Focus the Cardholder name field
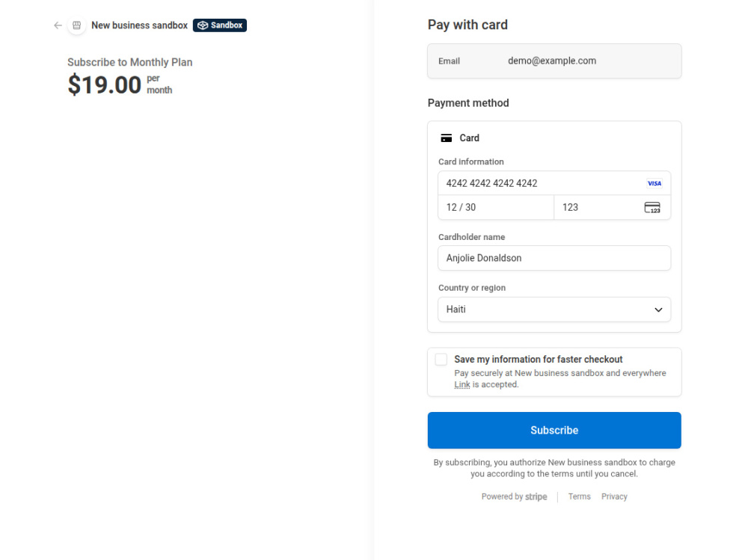This screenshot has height=560, width=748. click(554, 258)
